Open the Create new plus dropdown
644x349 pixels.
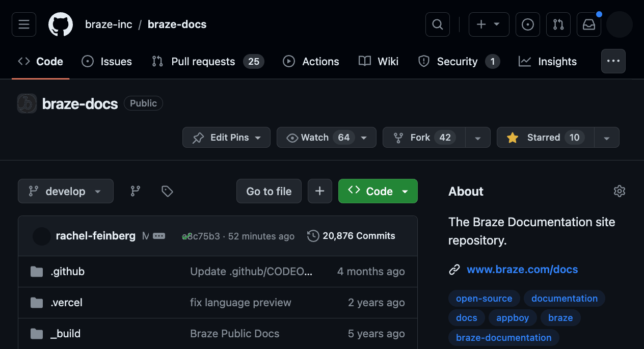[x=489, y=24]
